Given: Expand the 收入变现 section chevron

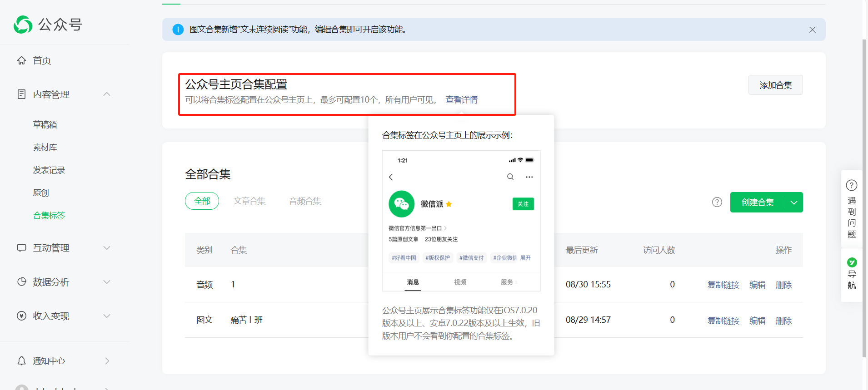Looking at the screenshot, I should pyautogui.click(x=107, y=316).
